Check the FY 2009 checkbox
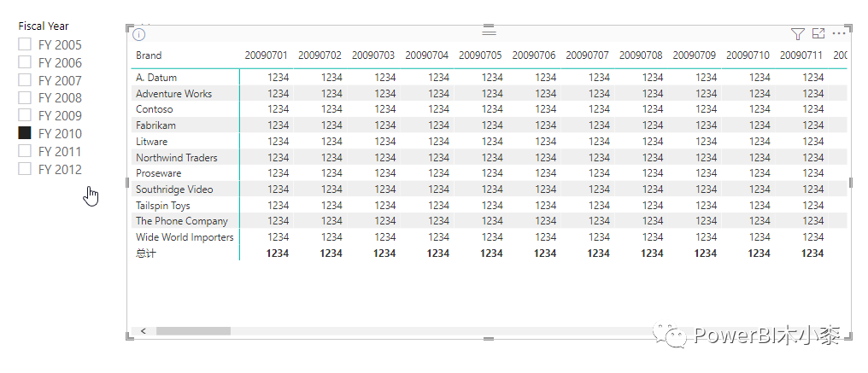This screenshot has width=868, height=373. coord(25,115)
